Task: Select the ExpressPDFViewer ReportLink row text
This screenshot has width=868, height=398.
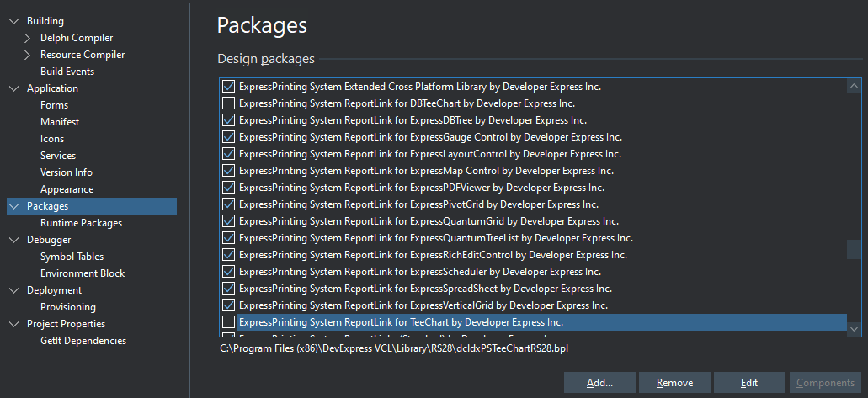Action: coord(421,188)
